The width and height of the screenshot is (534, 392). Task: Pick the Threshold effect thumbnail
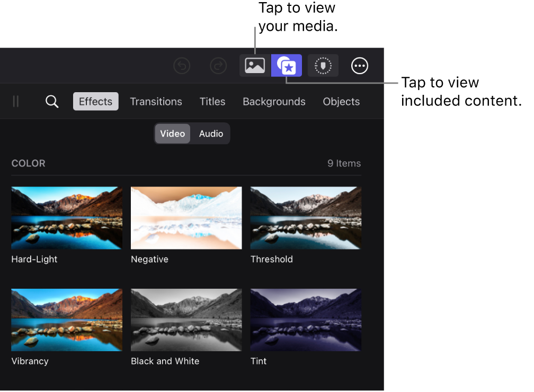point(306,218)
